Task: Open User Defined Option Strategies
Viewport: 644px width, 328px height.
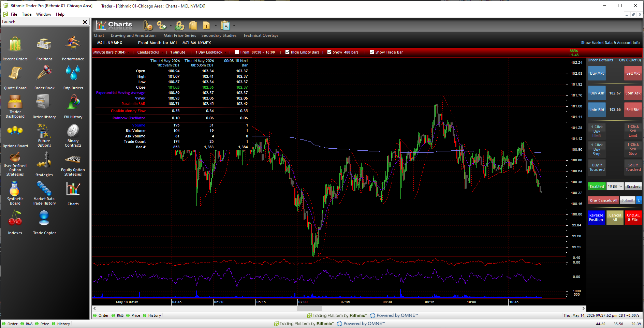Action: coord(15,164)
